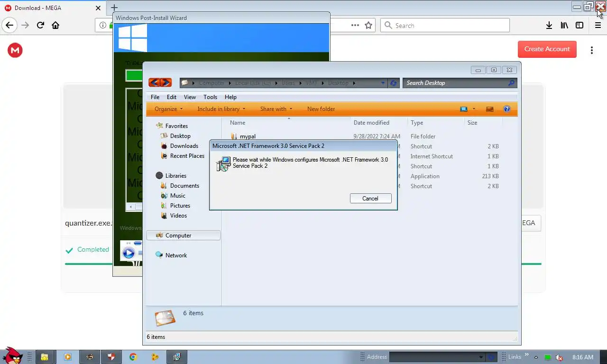Viewport: 607px width, 364px height.
Task: Refresh the Explorer address bar location
Action: click(393, 83)
